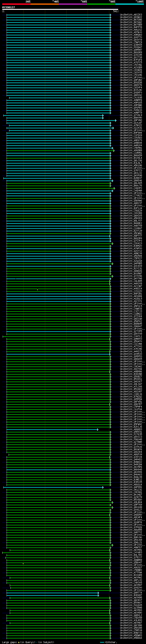Select UniRef100_C8V2R8 label
This screenshot has width=146, height=644.
point(131,213)
